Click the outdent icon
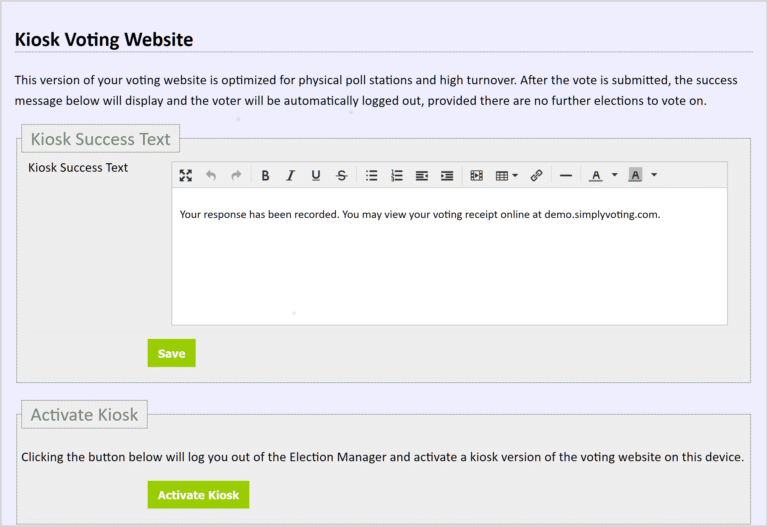Screen dimensions: 768x527 [x=422, y=175]
